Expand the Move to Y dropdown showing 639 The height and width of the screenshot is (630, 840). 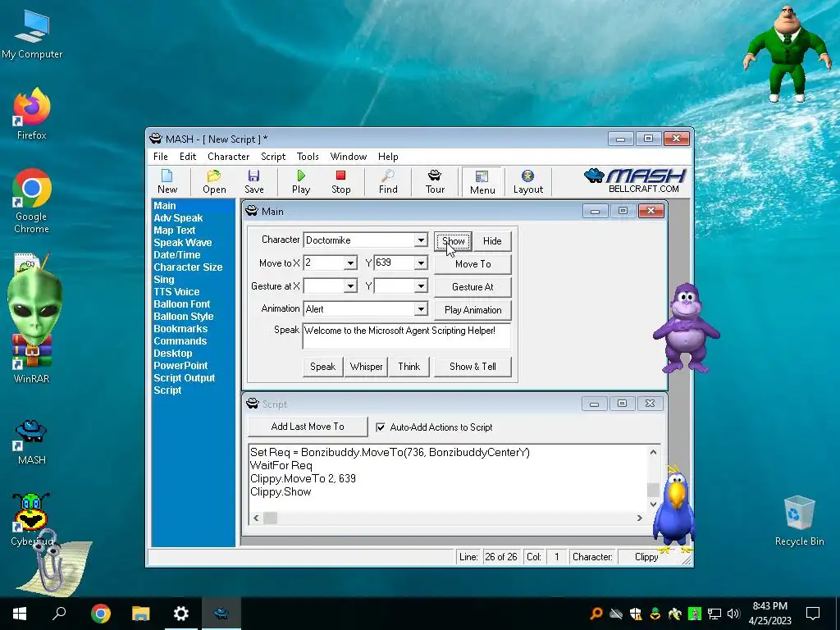(x=421, y=263)
